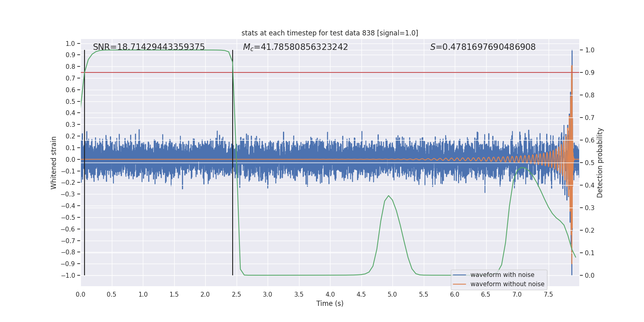
Task: Select the 0.9 tick on the Whitened strain axis
Action: click(70, 55)
